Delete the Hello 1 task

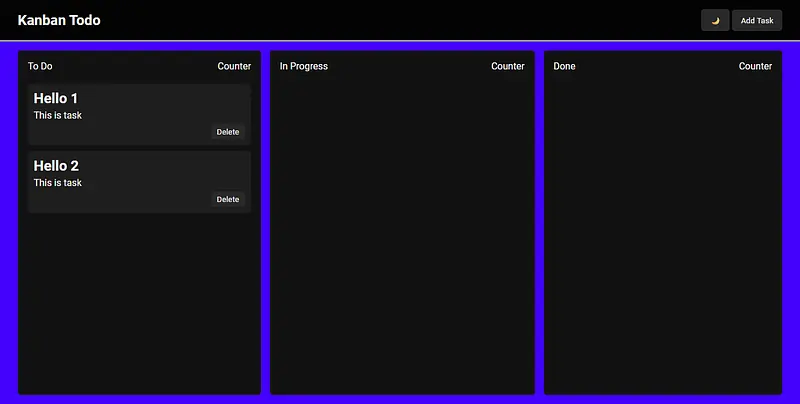(x=228, y=132)
